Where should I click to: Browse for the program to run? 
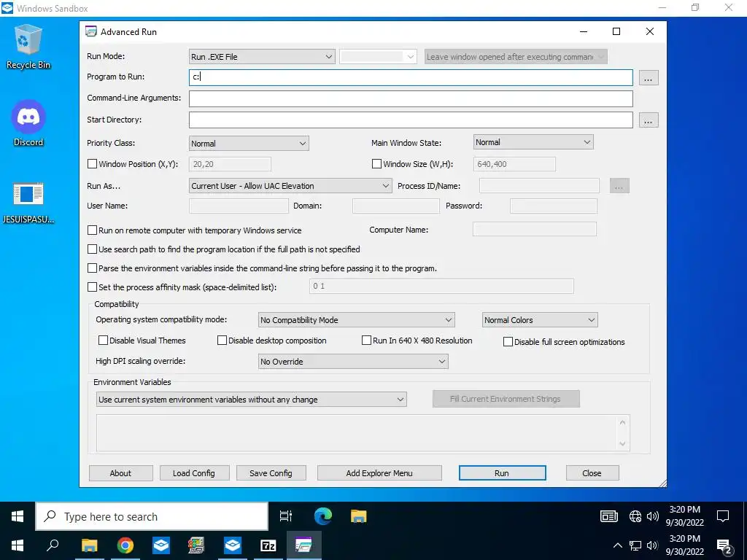click(648, 78)
